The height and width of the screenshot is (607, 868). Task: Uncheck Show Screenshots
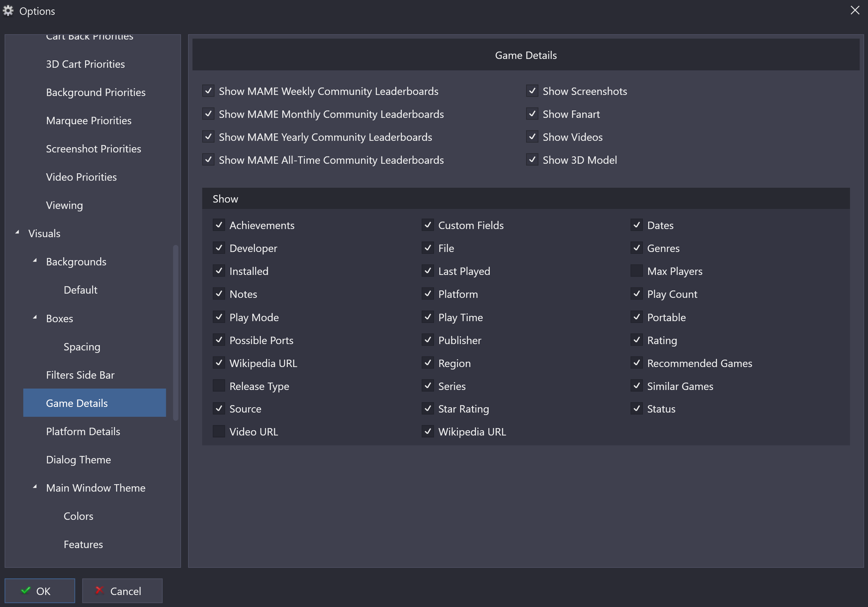click(532, 91)
